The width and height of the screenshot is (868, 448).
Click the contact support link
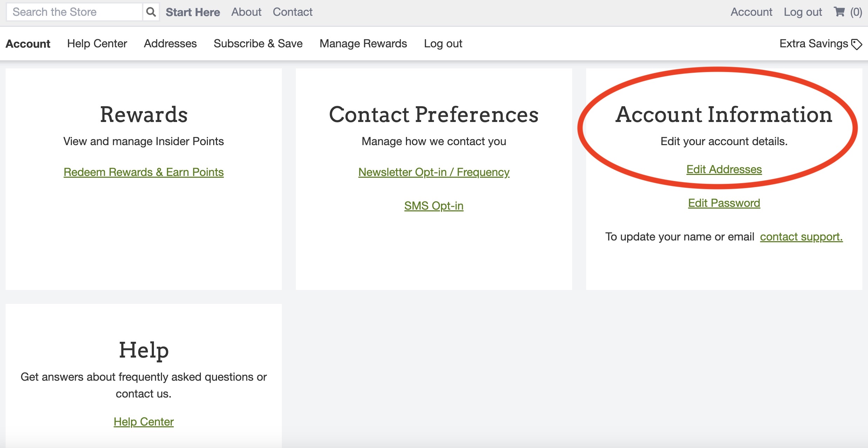(801, 237)
